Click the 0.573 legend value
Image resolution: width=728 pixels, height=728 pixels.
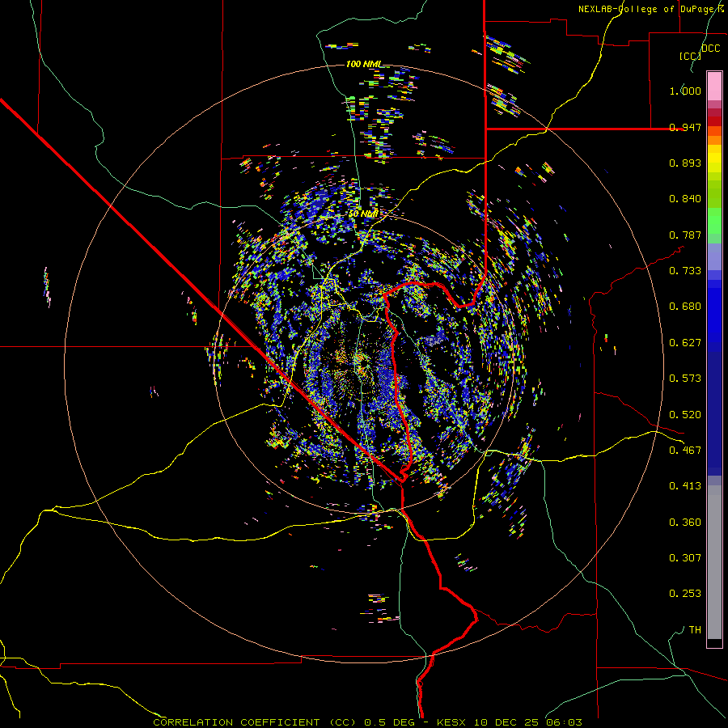(x=685, y=379)
